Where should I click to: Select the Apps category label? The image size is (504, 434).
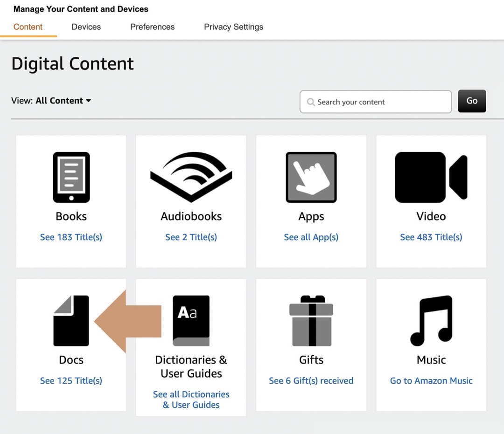pyautogui.click(x=311, y=217)
